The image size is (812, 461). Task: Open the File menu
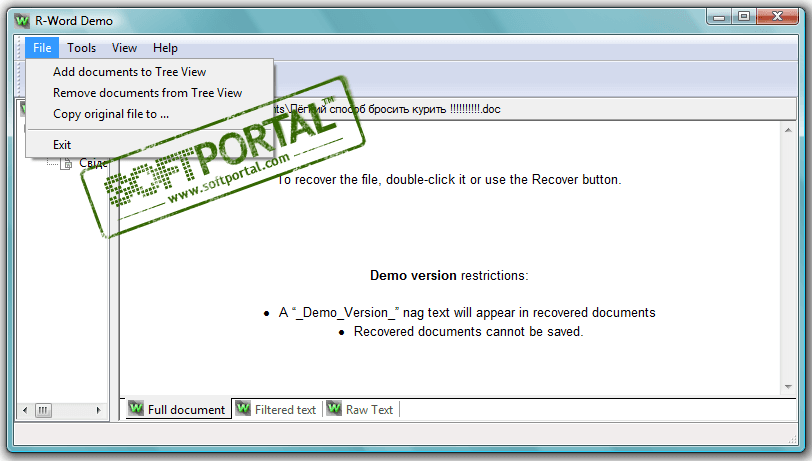[x=42, y=48]
